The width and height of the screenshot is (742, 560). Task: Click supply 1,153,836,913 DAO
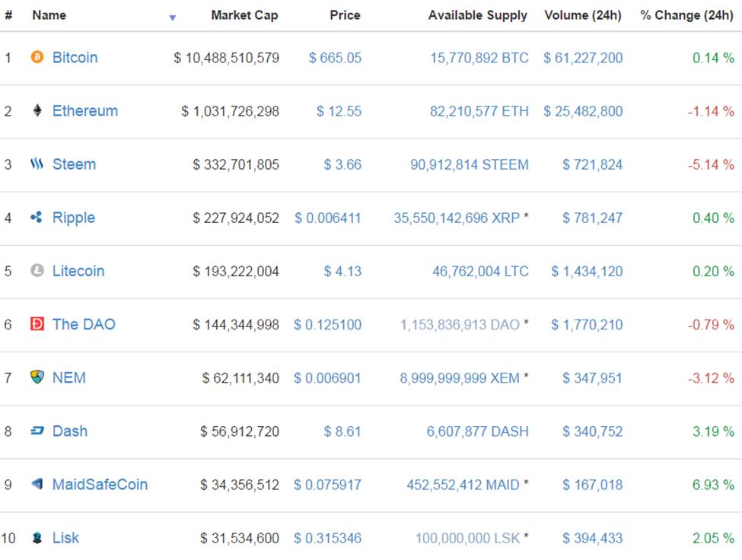tap(460, 325)
